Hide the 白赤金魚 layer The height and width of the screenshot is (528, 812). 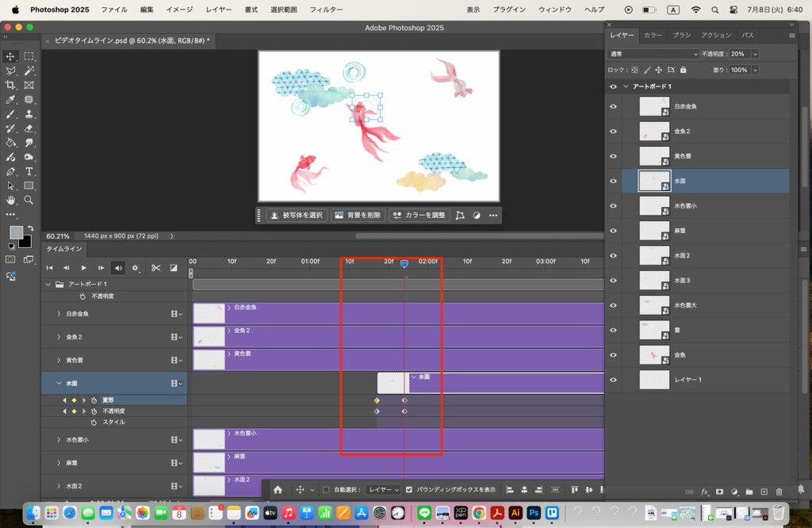[x=613, y=107]
